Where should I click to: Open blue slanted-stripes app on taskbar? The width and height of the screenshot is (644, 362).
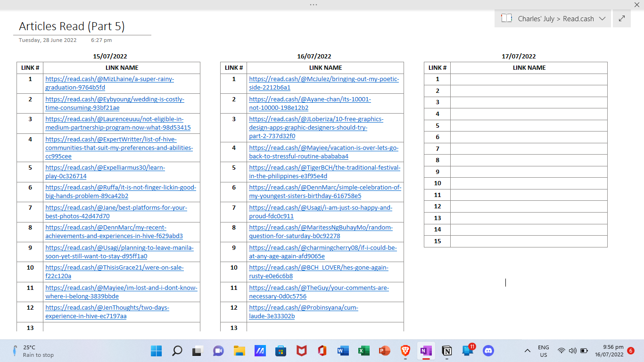click(260, 351)
